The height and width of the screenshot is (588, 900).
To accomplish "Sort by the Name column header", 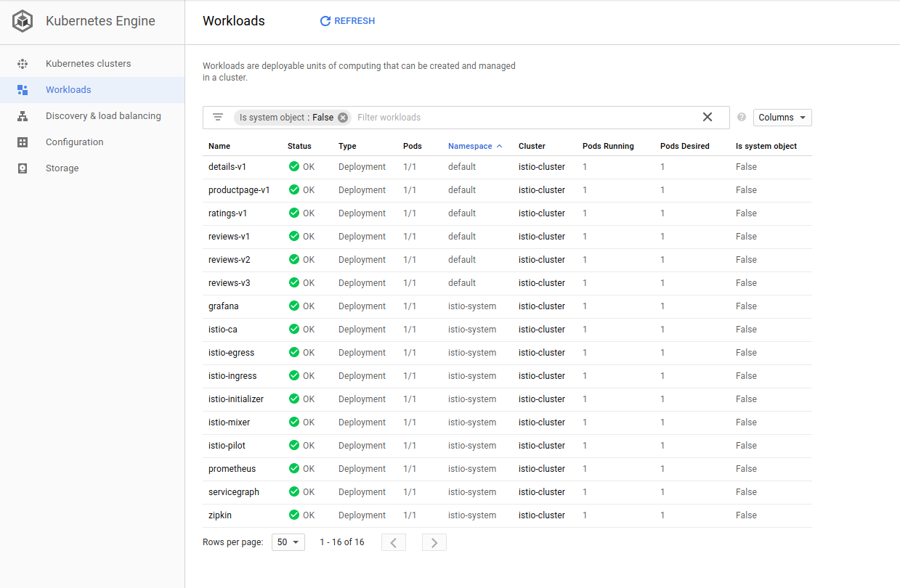I will pyautogui.click(x=219, y=146).
